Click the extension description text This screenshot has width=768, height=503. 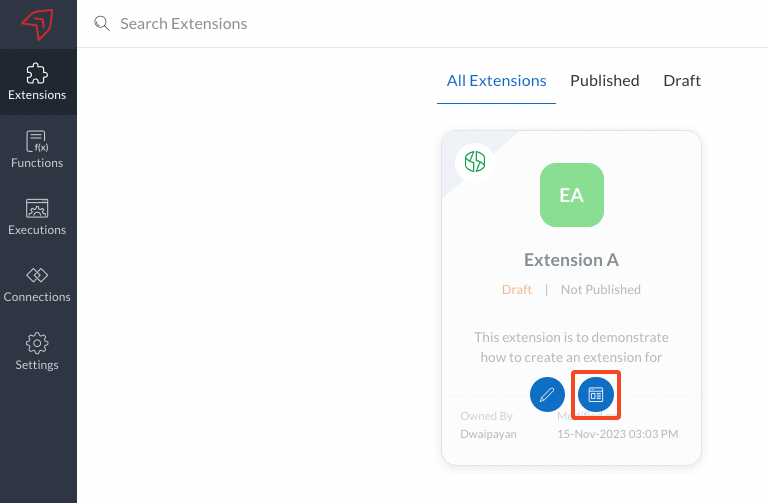coord(571,347)
